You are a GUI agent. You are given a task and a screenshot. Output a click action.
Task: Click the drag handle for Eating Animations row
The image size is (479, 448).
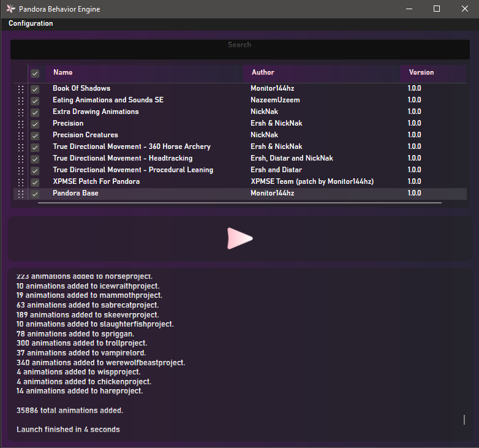[x=21, y=101]
